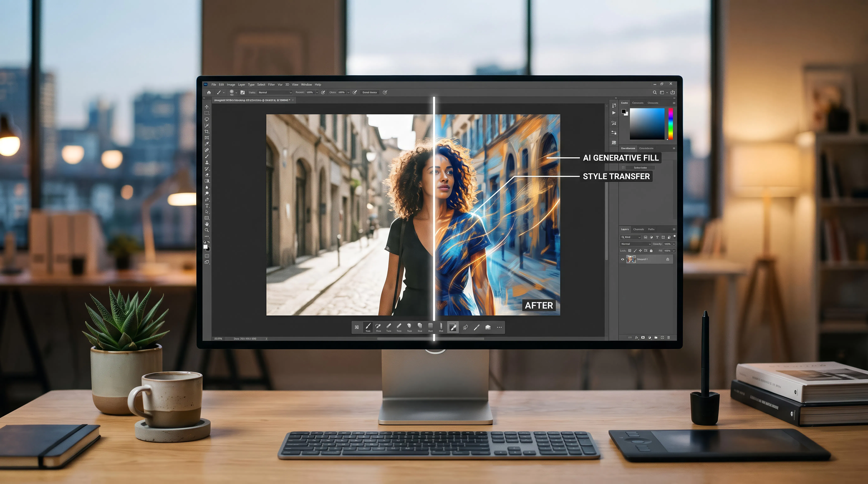
Task: Click the selected Toos brush in bottom taskbar
Action: click(368, 327)
